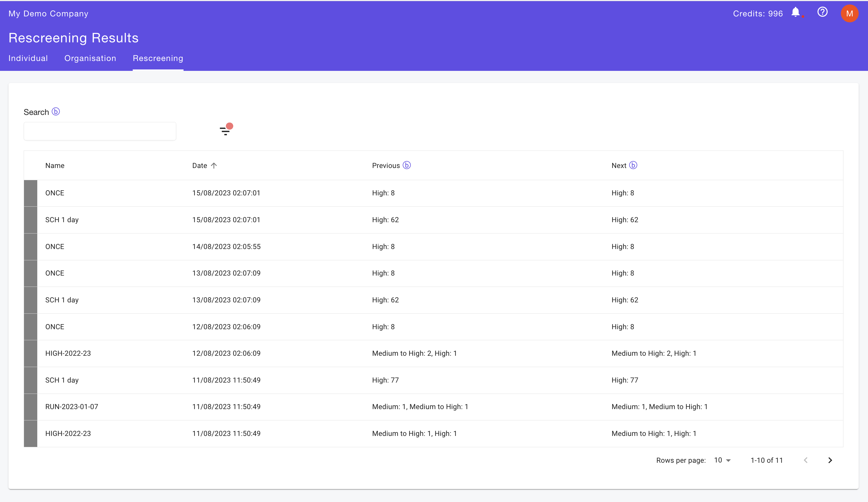The image size is (868, 502).
Task: Open the notifications bell
Action: 796,13
